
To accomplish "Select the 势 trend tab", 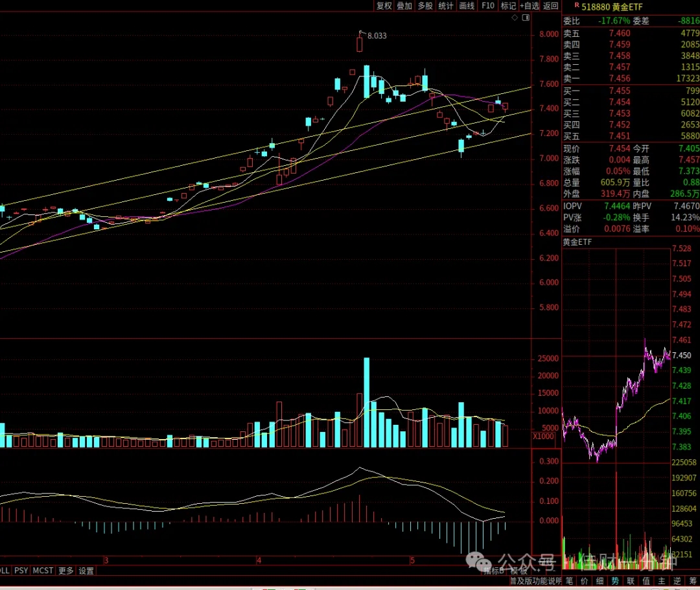I will (615, 581).
